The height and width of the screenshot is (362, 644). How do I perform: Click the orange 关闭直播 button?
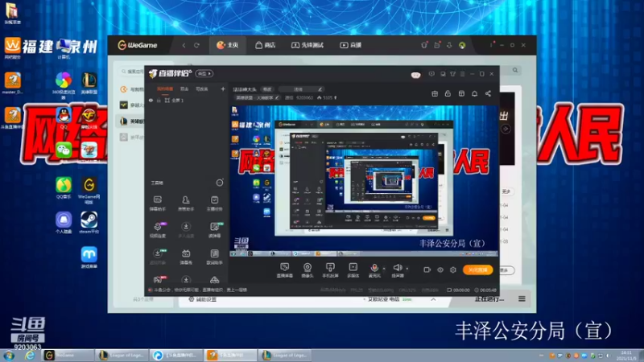[x=477, y=270]
